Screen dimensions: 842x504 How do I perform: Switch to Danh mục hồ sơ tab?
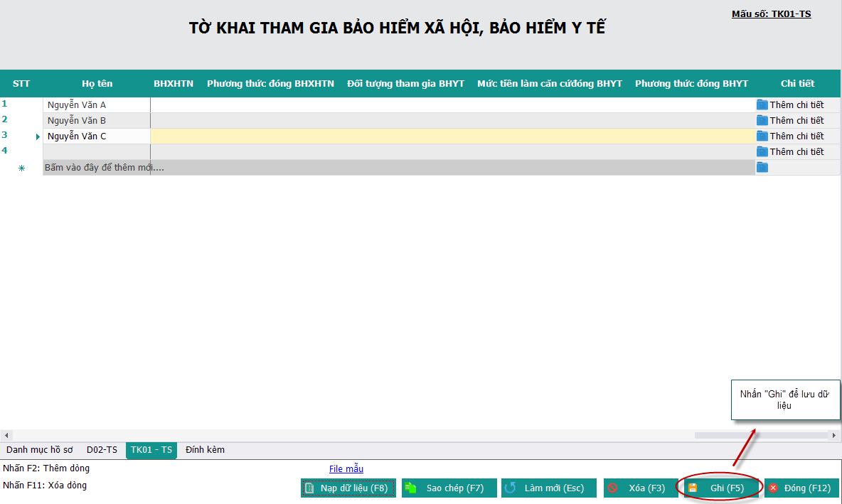coord(39,450)
